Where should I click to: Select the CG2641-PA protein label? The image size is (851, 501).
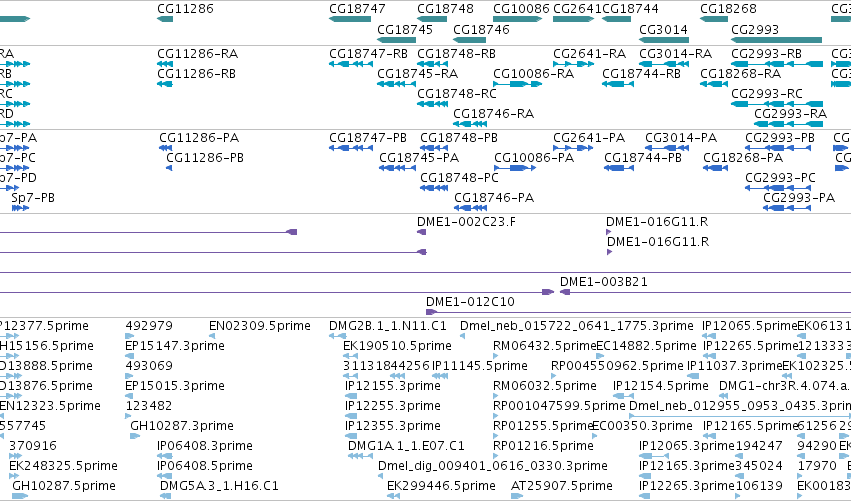click(x=589, y=138)
